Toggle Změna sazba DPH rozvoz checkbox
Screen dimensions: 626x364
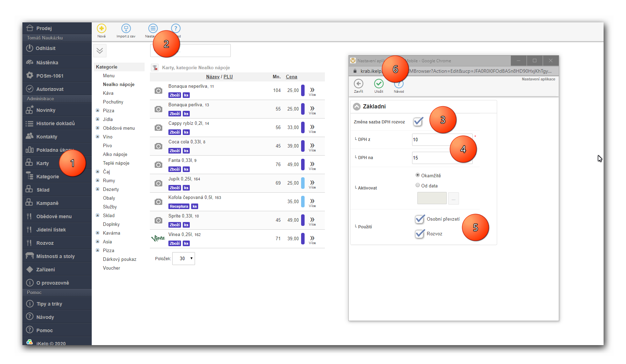click(418, 122)
